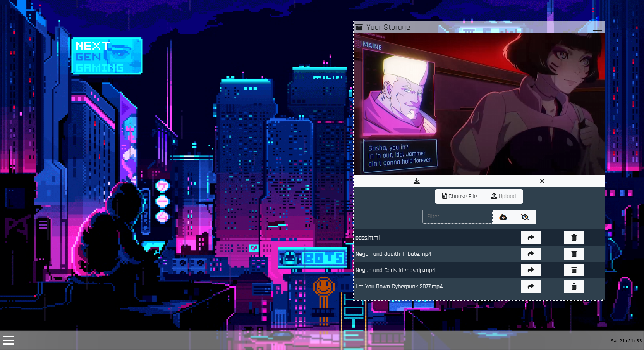Share the pass.html file
The height and width of the screenshot is (350, 644).
pyautogui.click(x=531, y=238)
